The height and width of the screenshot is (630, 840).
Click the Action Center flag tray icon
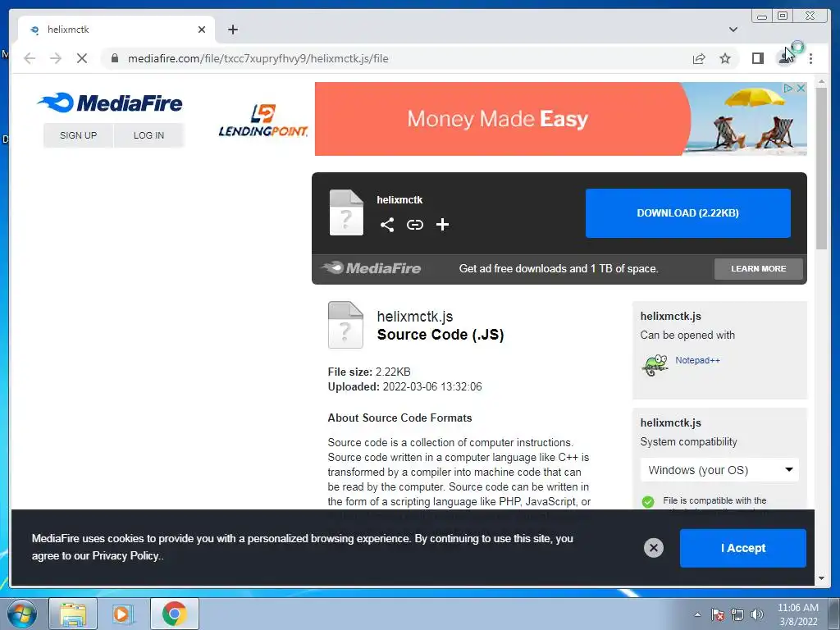717,614
